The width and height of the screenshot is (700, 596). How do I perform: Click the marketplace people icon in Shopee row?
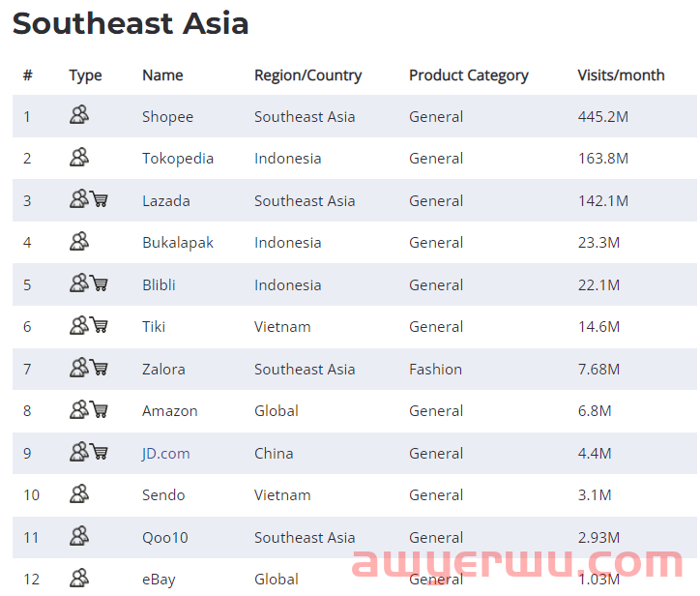(79, 115)
